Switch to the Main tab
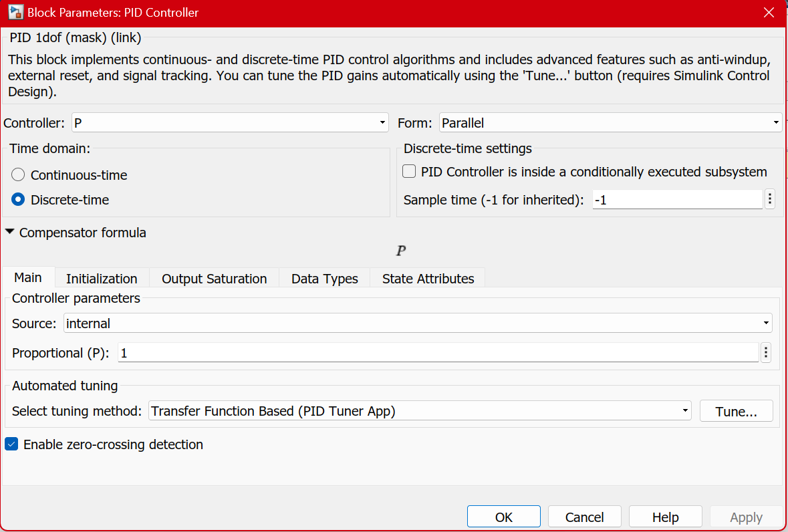The image size is (788, 532). click(28, 277)
